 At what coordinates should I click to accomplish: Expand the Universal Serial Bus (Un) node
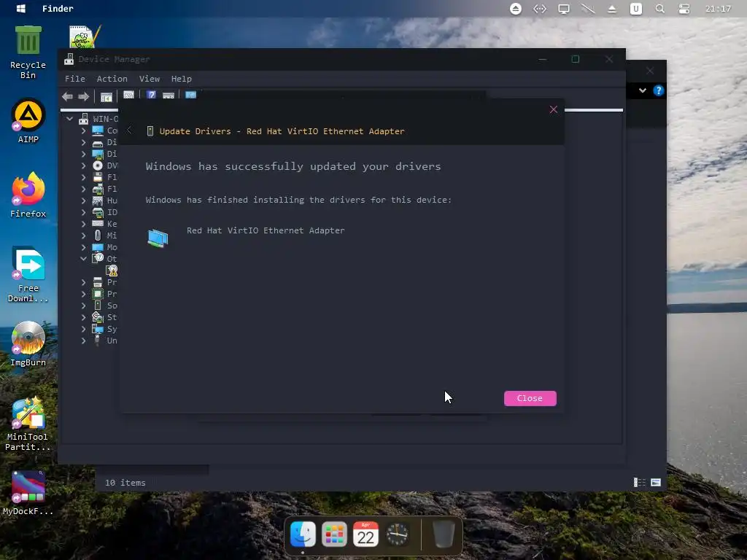pyautogui.click(x=83, y=341)
